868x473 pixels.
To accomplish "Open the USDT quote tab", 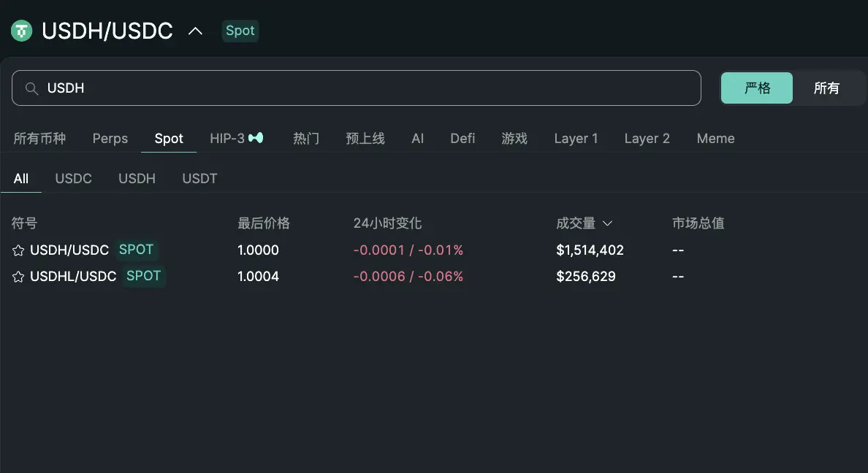I will [199, 178].
